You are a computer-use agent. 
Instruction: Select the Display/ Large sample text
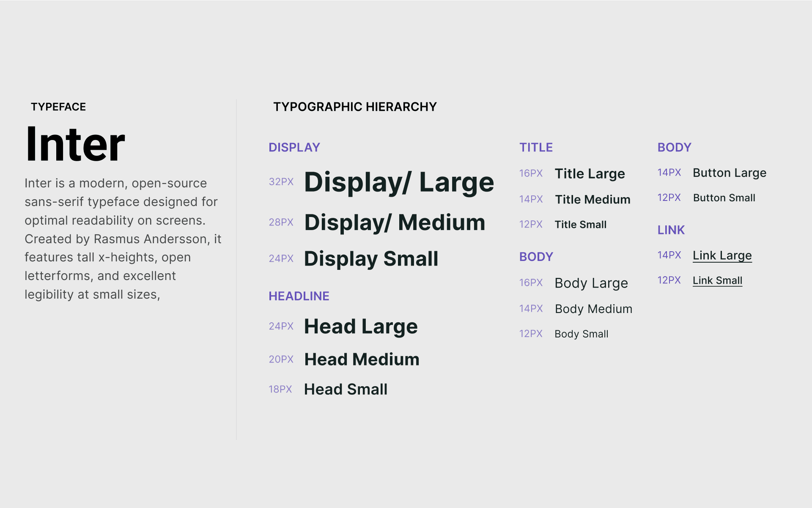click(x=399, y=182)
